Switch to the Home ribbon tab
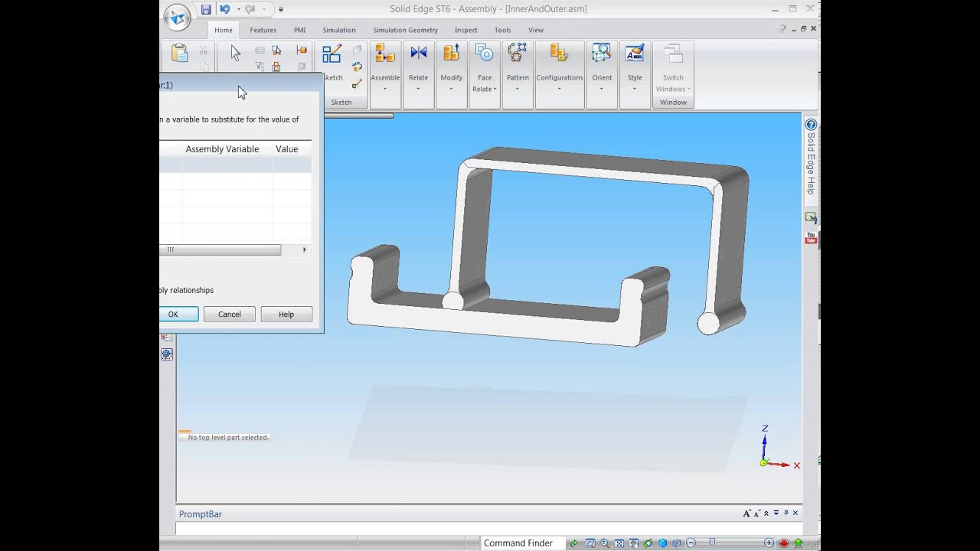The height and width of the screenshot is (551, 980). [x=224, y=30]
